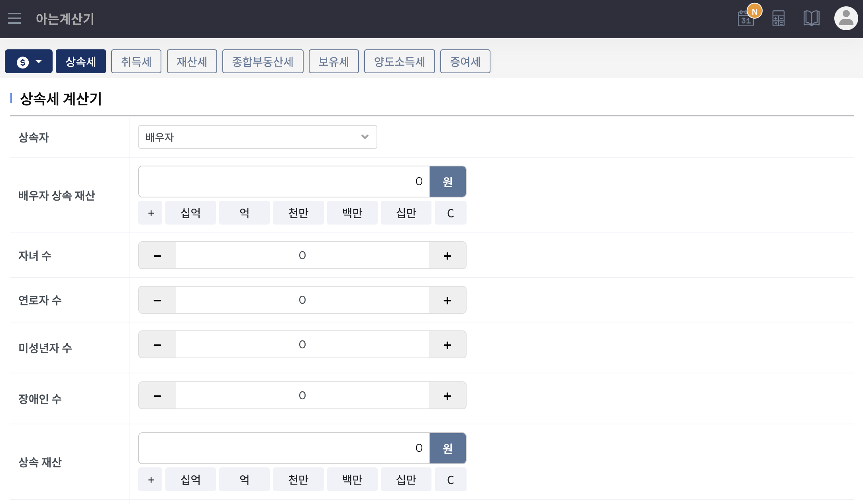Switch to the 양도소득세 tab
Viewport: 863px width, 504px height.
[x=399, y=61]
